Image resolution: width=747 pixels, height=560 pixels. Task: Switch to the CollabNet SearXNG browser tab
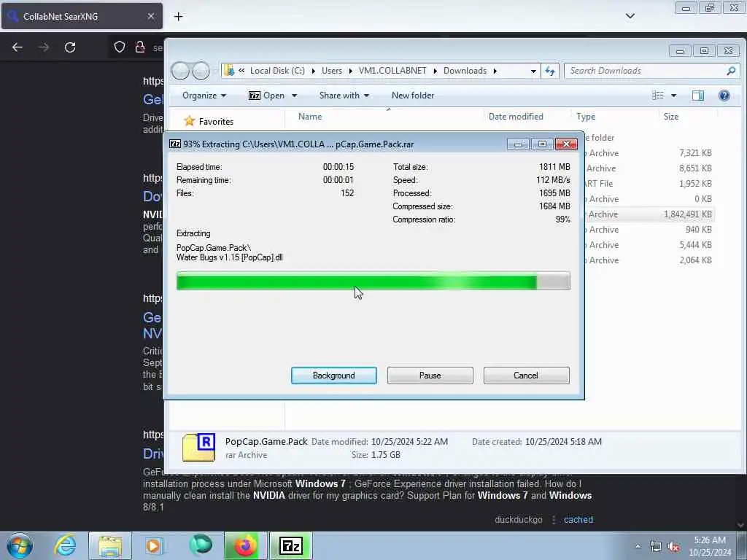coord(81,16)
